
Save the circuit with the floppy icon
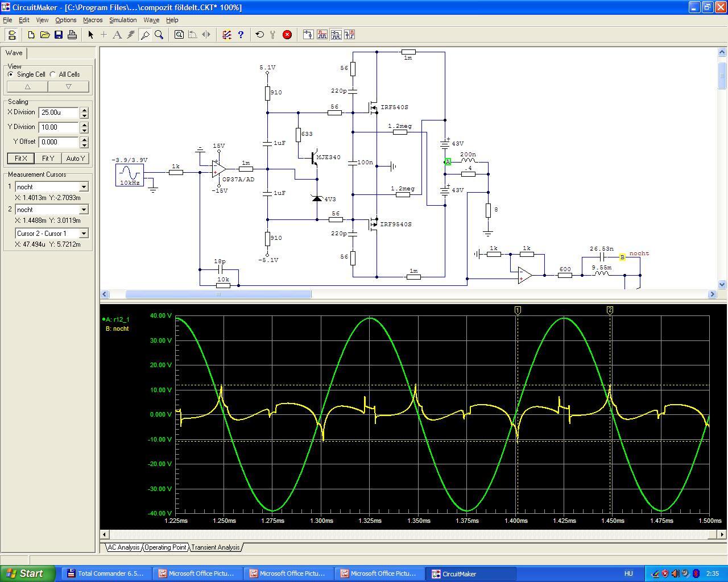click(x=59, y=35)
